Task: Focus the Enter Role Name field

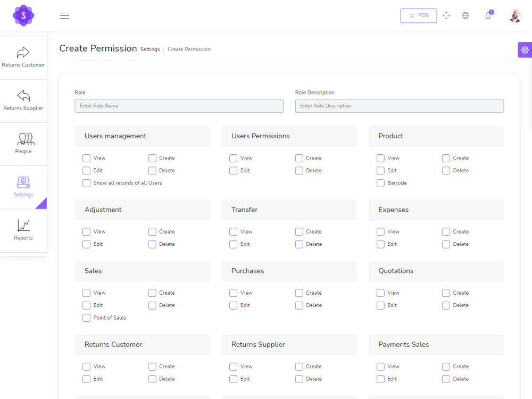Action: coord(179,106)
